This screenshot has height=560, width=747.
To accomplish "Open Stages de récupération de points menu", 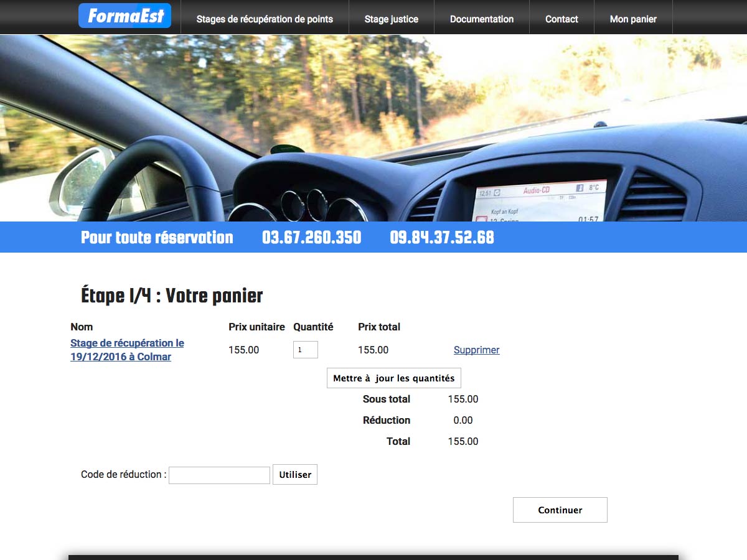I will point(265,19).
